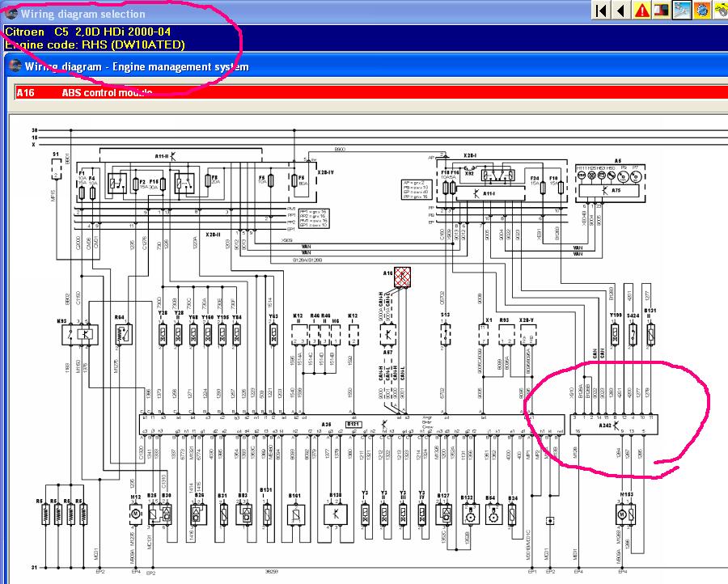This screenshot has width=728, height=584.
Task: Select the S13 switch symbol
Action: (445, 334)
